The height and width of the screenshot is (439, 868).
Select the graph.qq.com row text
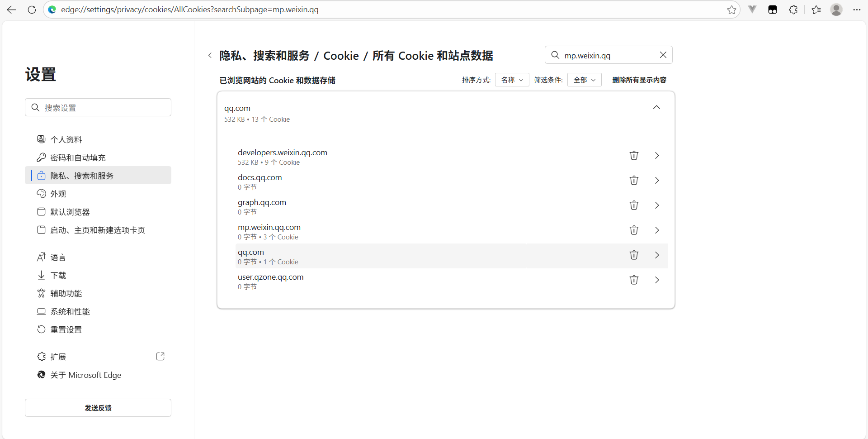click(262, 202)
